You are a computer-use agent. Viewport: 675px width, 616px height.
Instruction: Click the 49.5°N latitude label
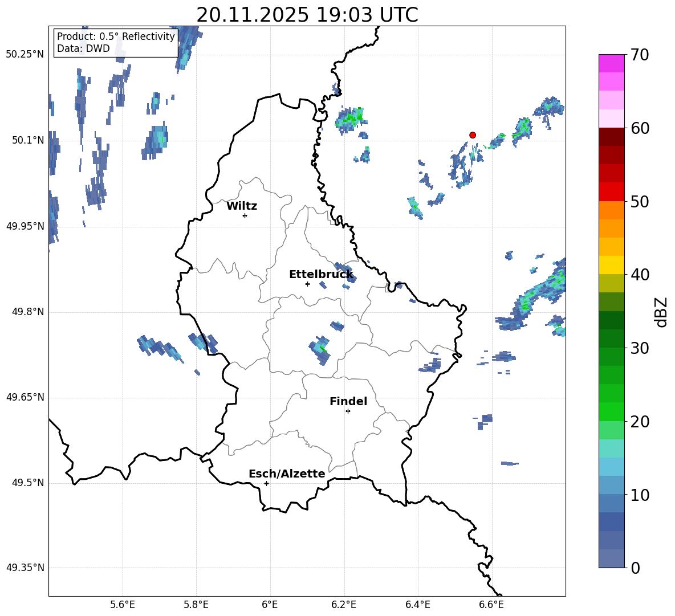28,483
